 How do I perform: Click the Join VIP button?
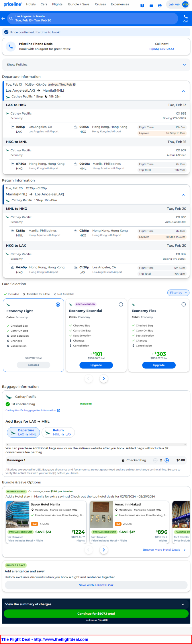tap(178, 4)
